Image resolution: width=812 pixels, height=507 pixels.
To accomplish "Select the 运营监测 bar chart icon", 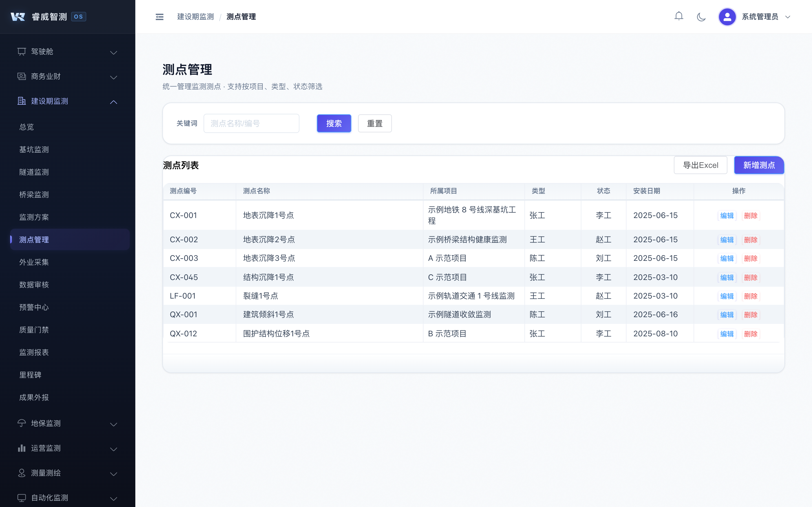I will point(21,448).
